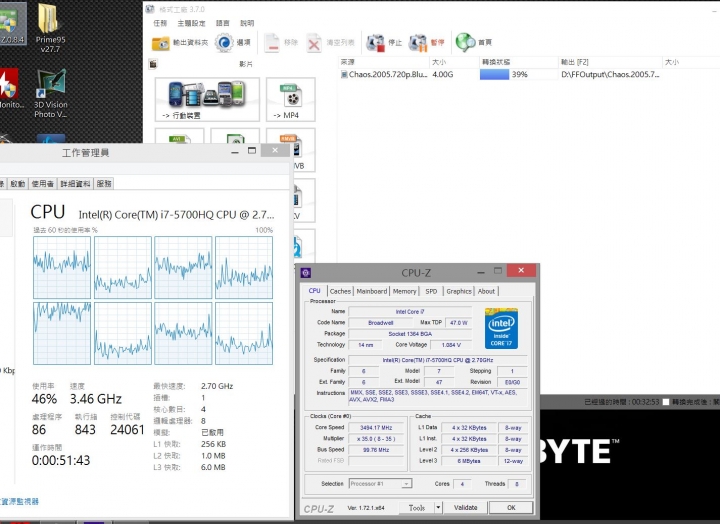The image size is (720, 524).
Task: Click the 47.0 W Max TDP value
Action: click(x=458, y=323)
